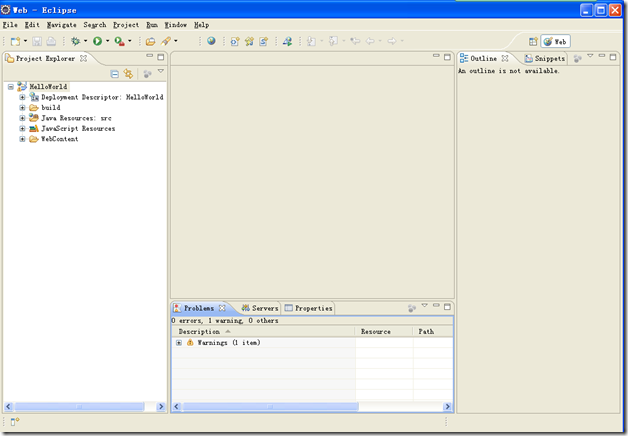
Task: Click the Back navigation arrow
Action: 370,41
